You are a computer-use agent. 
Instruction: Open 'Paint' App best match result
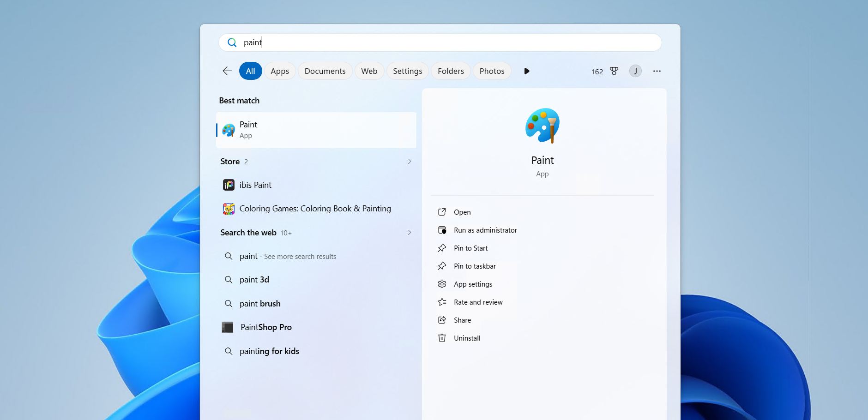coord(316,130)
